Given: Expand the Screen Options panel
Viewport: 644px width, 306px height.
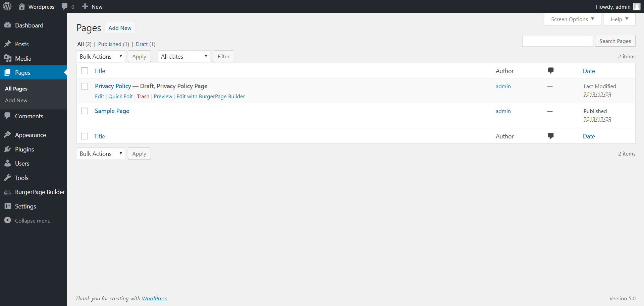Looking at the screenshot, I should pyautogui.click(x=573, y=19).
